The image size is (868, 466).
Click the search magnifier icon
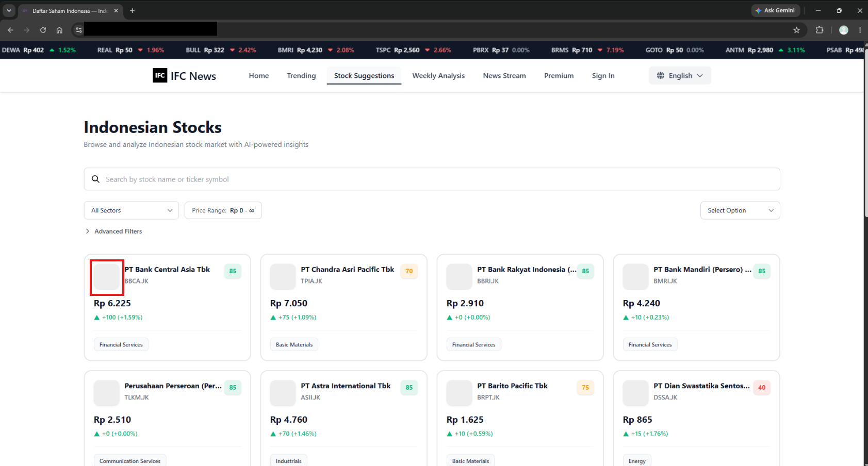(95, 179)
